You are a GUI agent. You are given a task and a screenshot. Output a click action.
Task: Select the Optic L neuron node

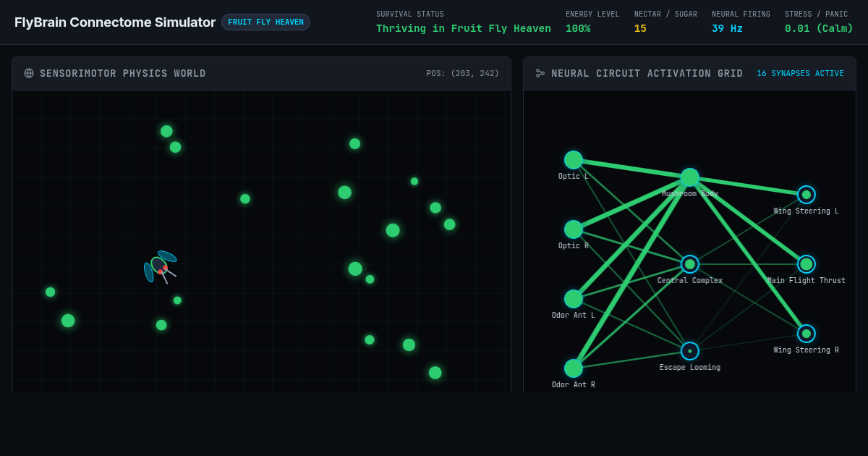574,160
